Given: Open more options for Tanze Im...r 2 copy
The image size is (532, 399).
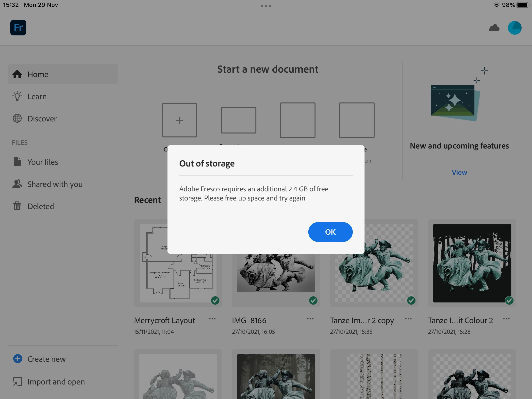Looking at the screenshot, I should click(x=408, y=319).
